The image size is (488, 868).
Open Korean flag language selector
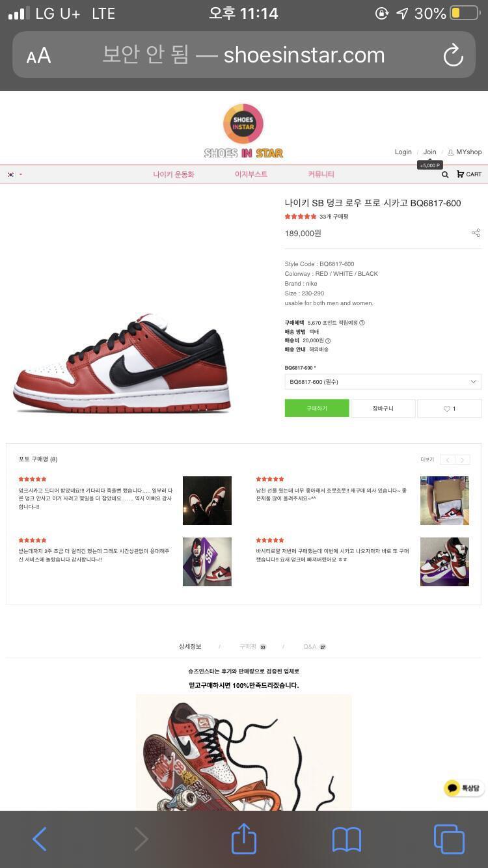tap(14, 174)
